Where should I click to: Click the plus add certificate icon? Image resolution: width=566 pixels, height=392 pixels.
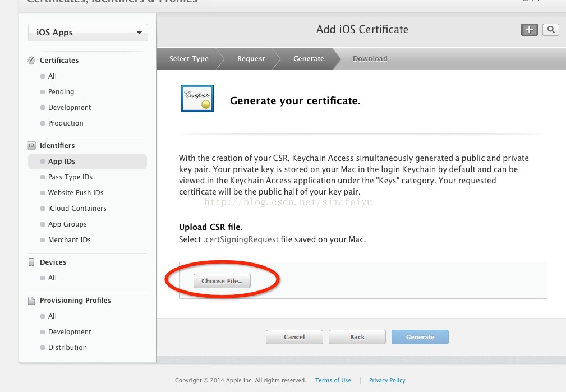tap(529, 30)
